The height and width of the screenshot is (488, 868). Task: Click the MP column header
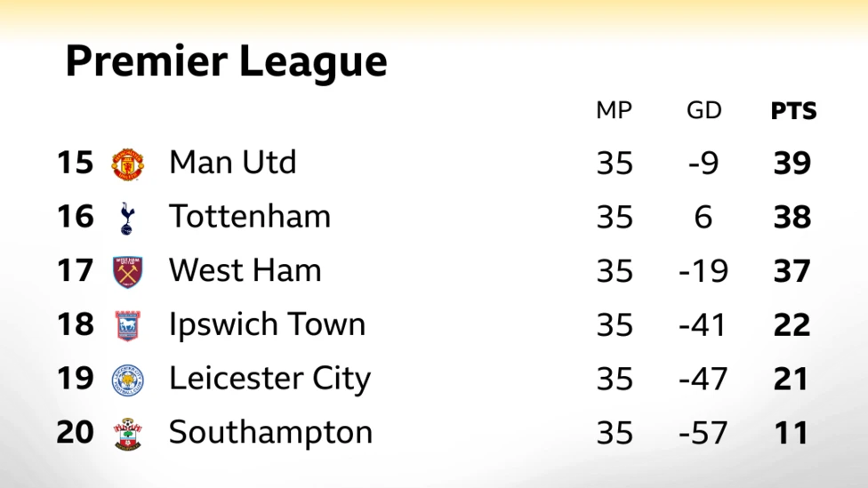[x=614, y=110]
